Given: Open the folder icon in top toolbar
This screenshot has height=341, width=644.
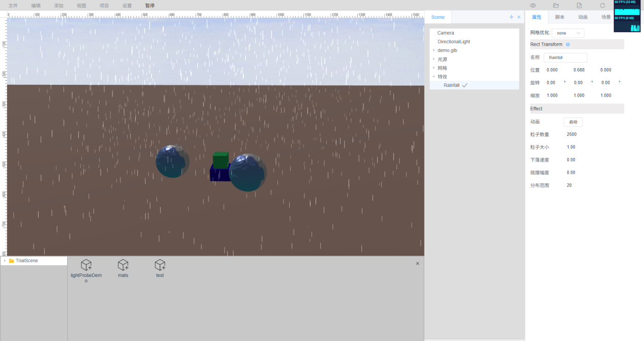Looking at the screenshot, I should [x=556, y=6].
